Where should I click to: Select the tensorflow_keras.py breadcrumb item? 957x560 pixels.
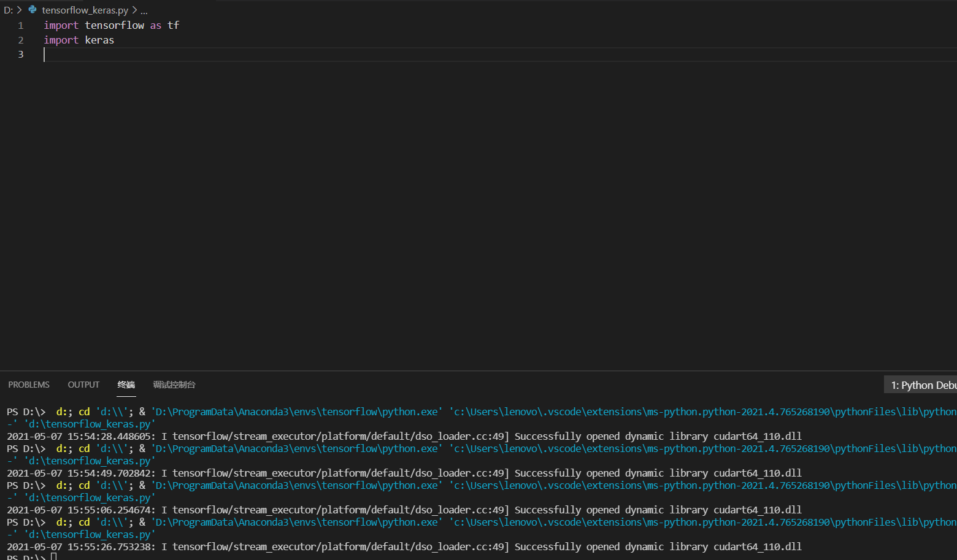pyautogui.click(x=86, y=10)
